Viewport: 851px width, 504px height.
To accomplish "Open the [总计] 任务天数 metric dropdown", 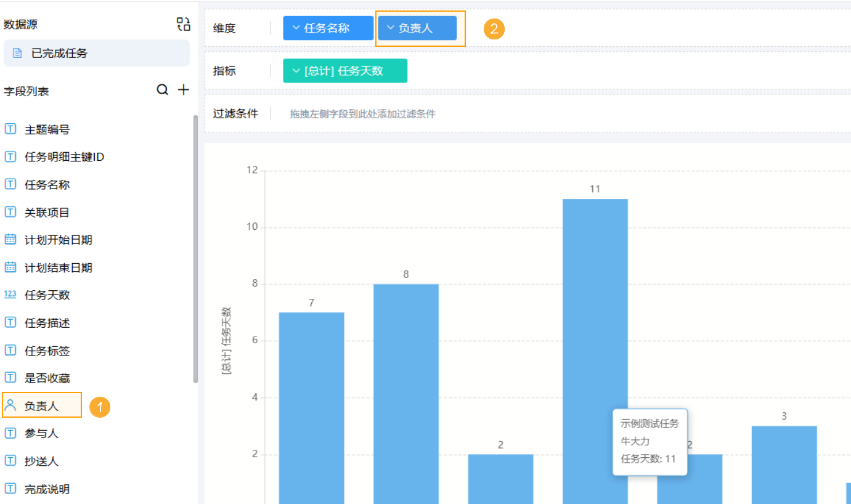I will coord(296,71).
